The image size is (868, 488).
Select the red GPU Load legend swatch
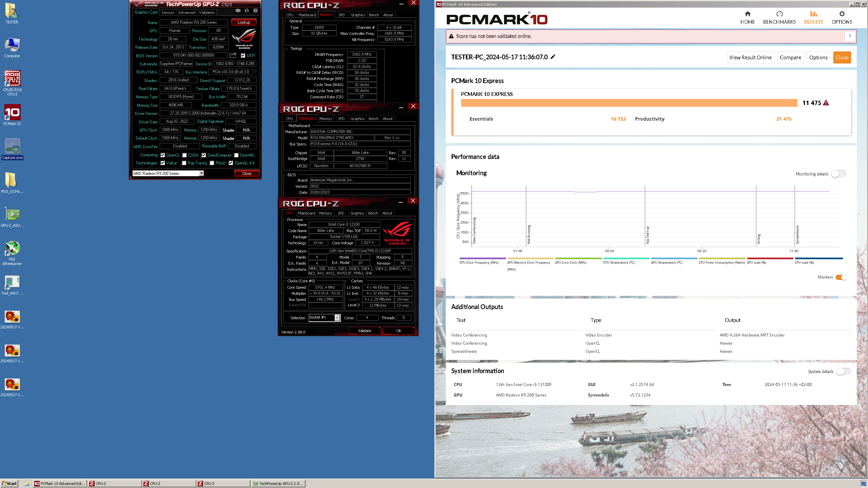coord(770,259)
